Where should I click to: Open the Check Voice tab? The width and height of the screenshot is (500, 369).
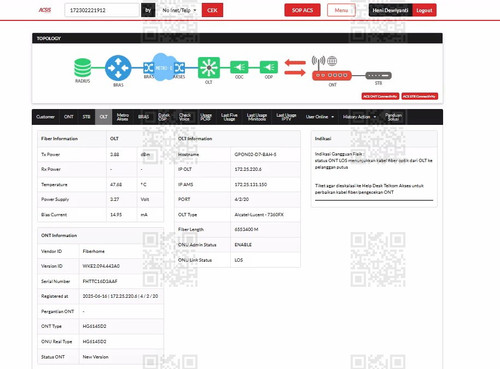[x=185, y=117]
